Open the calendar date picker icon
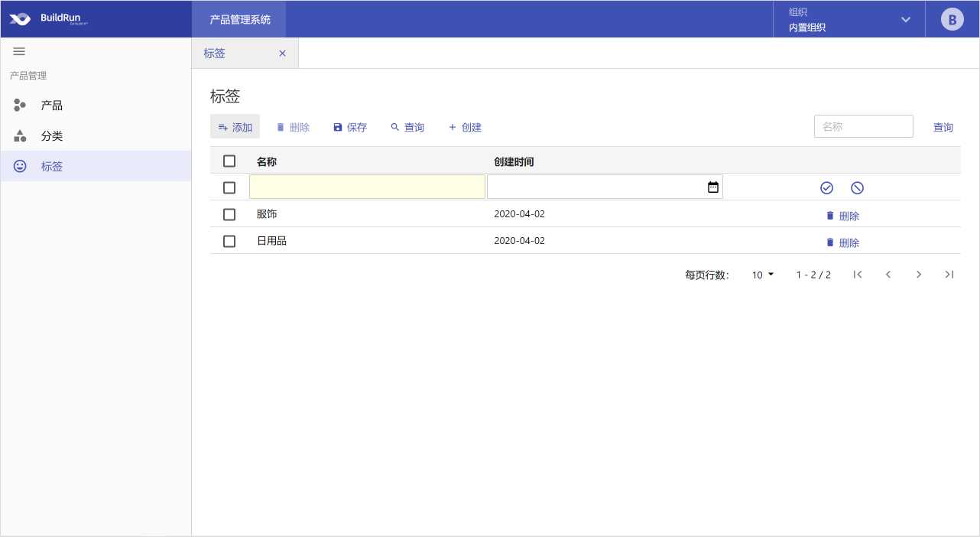The image size is (980, 537). click(713, 187)
